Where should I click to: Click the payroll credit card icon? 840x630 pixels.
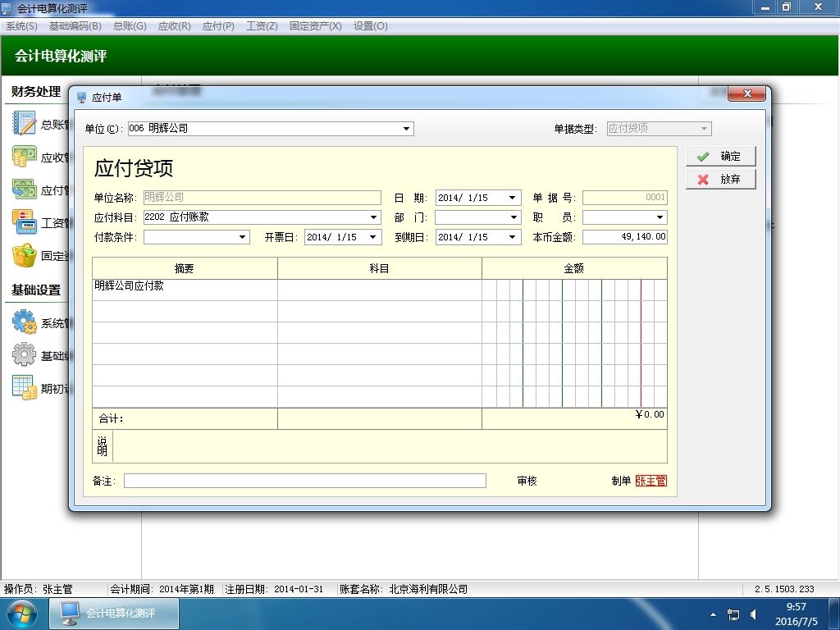[x=24, y=221]
